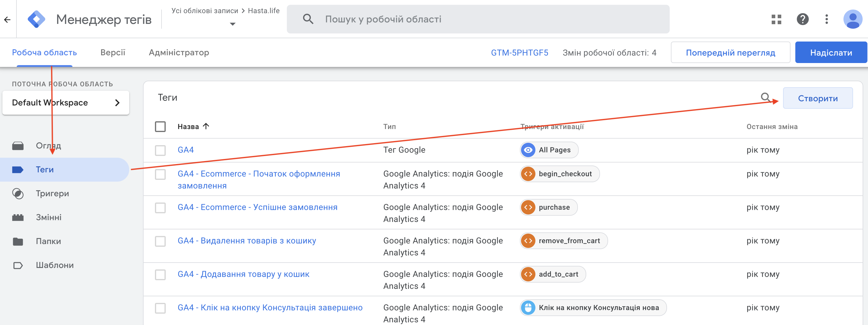Open Змінні in the sidebar
Image resolution: width=868 pixels, height=325 pixels.
pyautogui.click(x=48, y=217)
